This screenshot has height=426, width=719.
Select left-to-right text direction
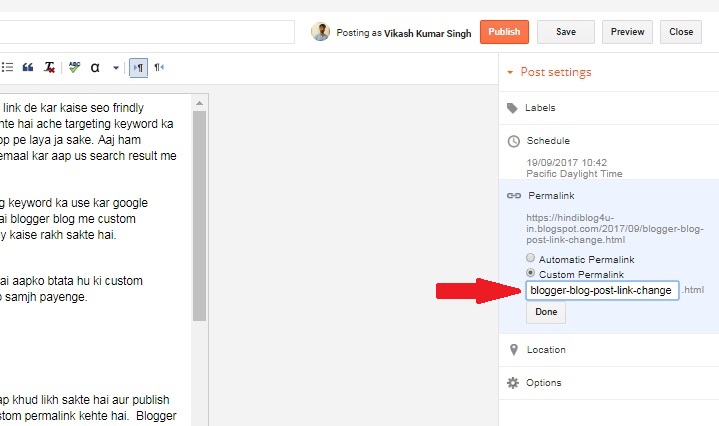[138, 68]
